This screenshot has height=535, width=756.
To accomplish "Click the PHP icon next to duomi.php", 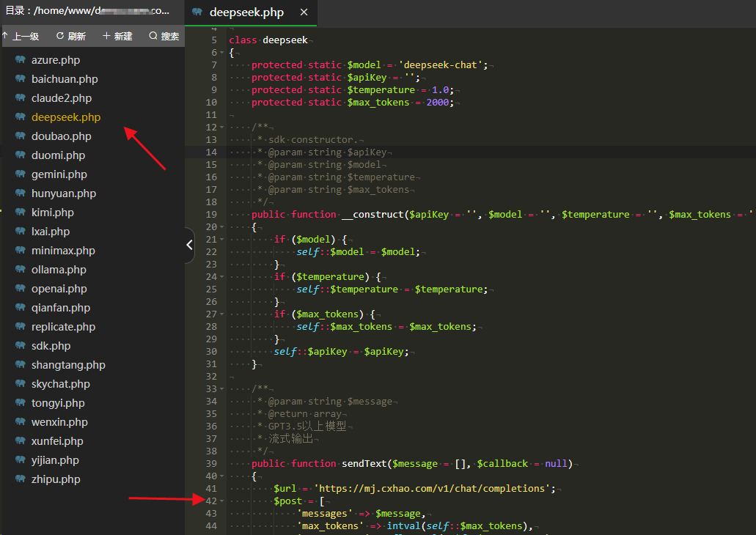I will (21, 155).
